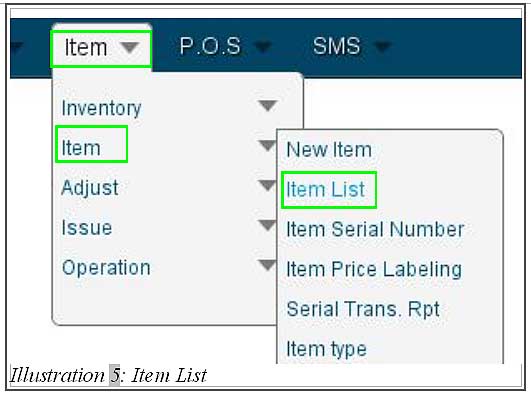Image resolution: width=531 pixels, height=397 pixels.
Task: Select the Operation menu entry
Action: (x=106, y=268)
